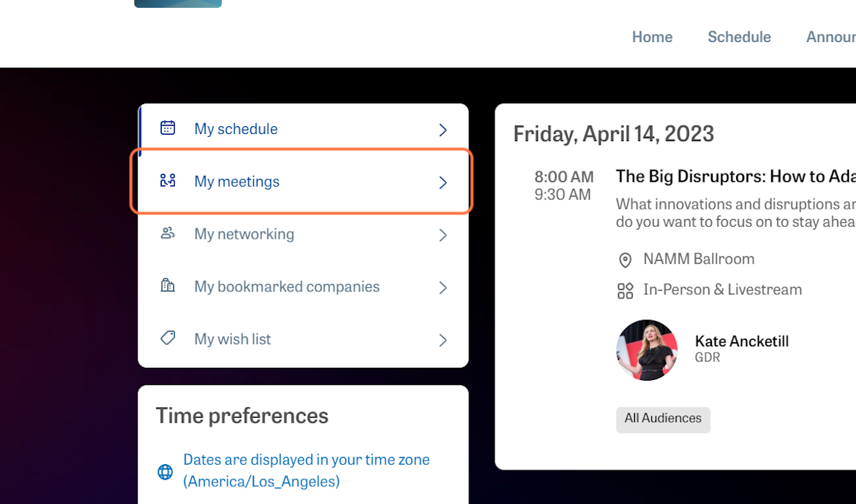Click Kate Ancketill's speaker name
Image resolution: width=856 pixels, height=504 pixels.
point(742,341)
